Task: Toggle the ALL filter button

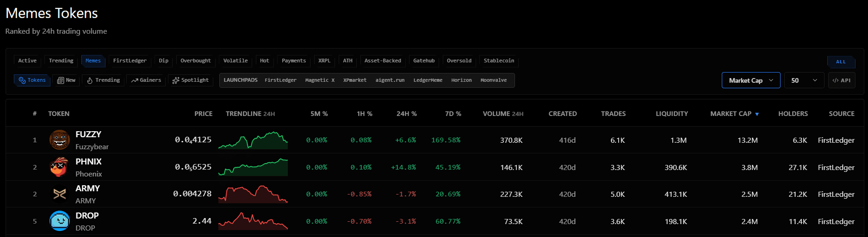Action: [x=841, y=61]
